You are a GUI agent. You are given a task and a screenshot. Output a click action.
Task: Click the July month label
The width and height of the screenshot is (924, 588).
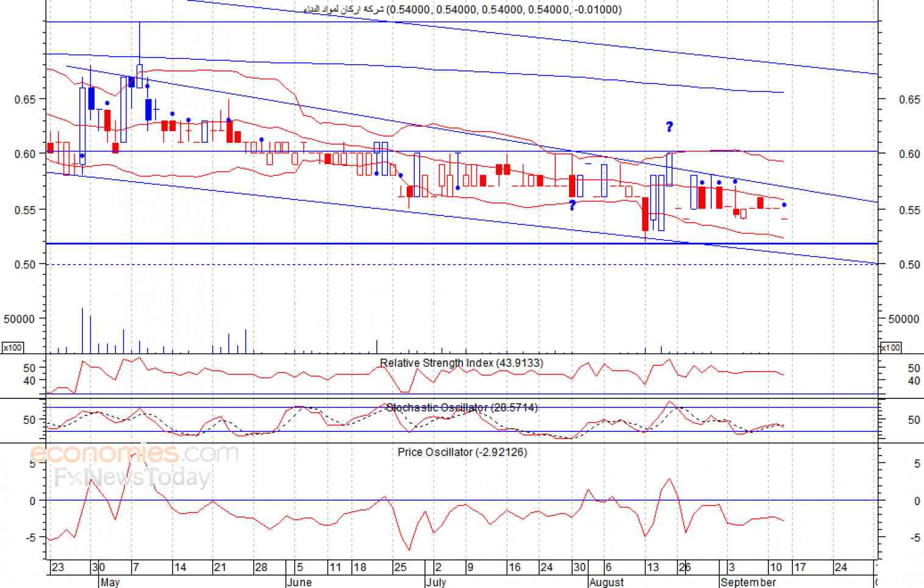pos(436,582)
